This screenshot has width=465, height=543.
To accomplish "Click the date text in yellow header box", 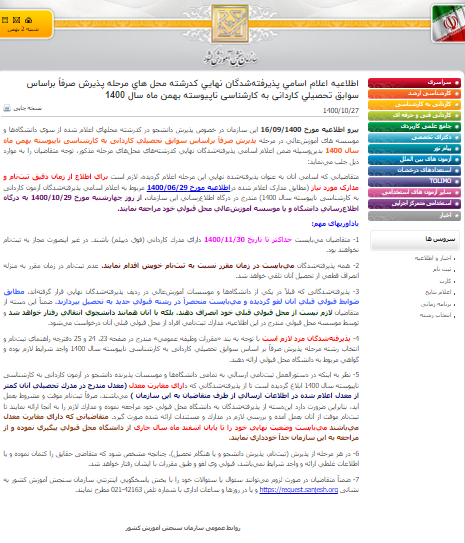I will tap(24, 29).
